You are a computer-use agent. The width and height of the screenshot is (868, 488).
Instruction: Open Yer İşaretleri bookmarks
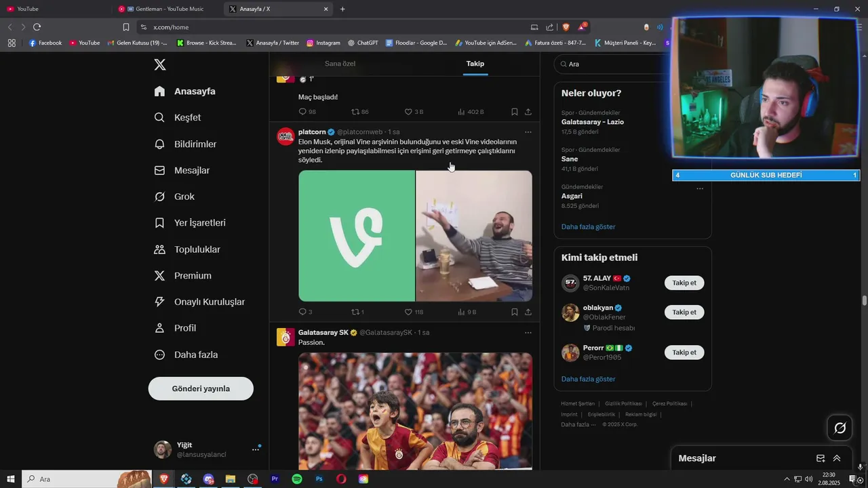pyautogui.click(x=190, y=222)
